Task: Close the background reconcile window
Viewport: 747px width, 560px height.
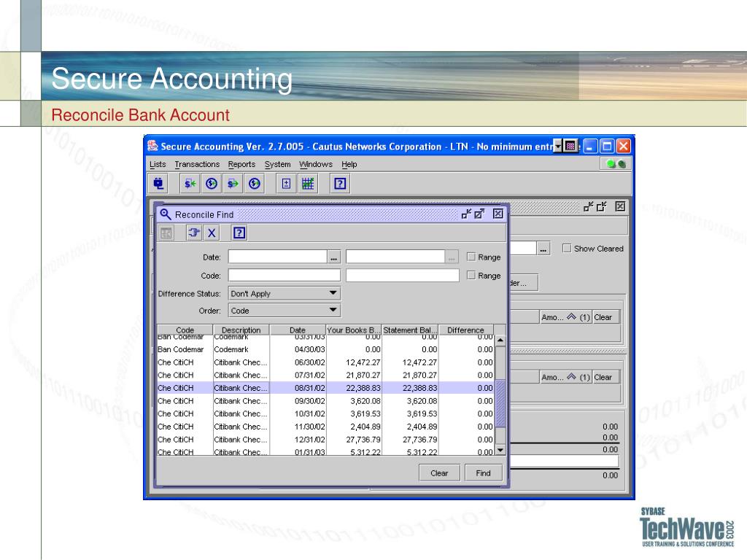Action: click(620, 206)
